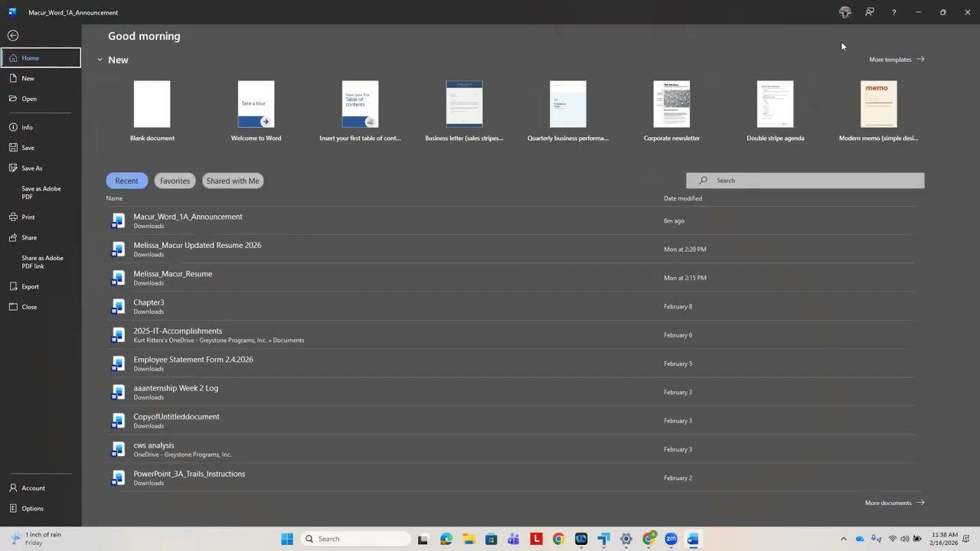The height and width of the screenshot is (551, 980).
Task: Open the Print page
Action: pyautogui.click(x=41, y=217)
